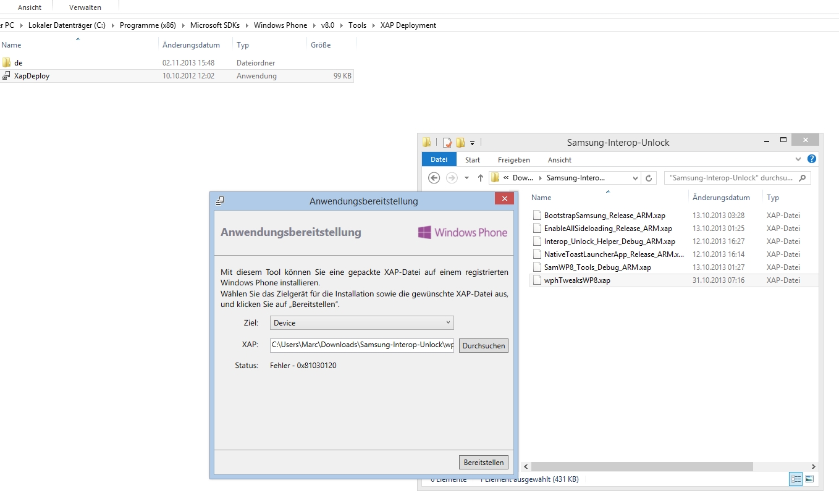
Task: Switch to large icons view in status bar
Action: tap(809, 479)
